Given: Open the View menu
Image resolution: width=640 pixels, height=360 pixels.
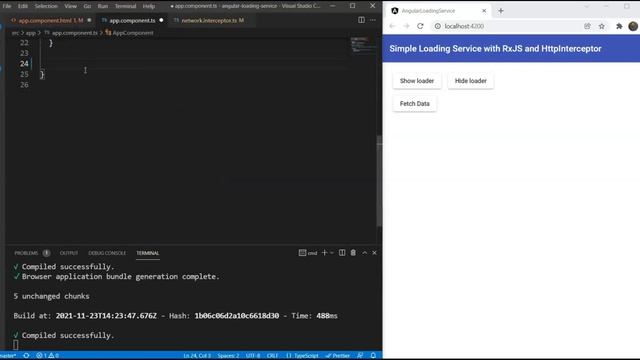Looking at the screenshot, I should (x=70, y=6).
